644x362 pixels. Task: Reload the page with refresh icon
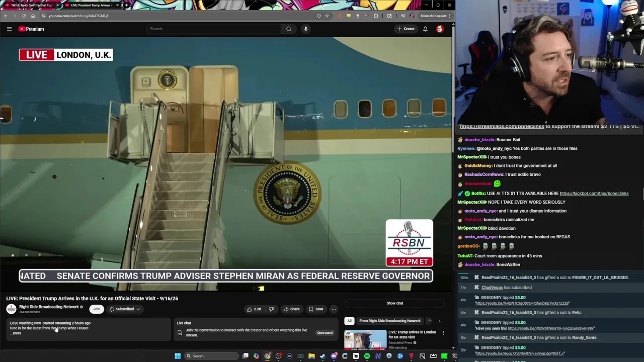tap(24, 16)
